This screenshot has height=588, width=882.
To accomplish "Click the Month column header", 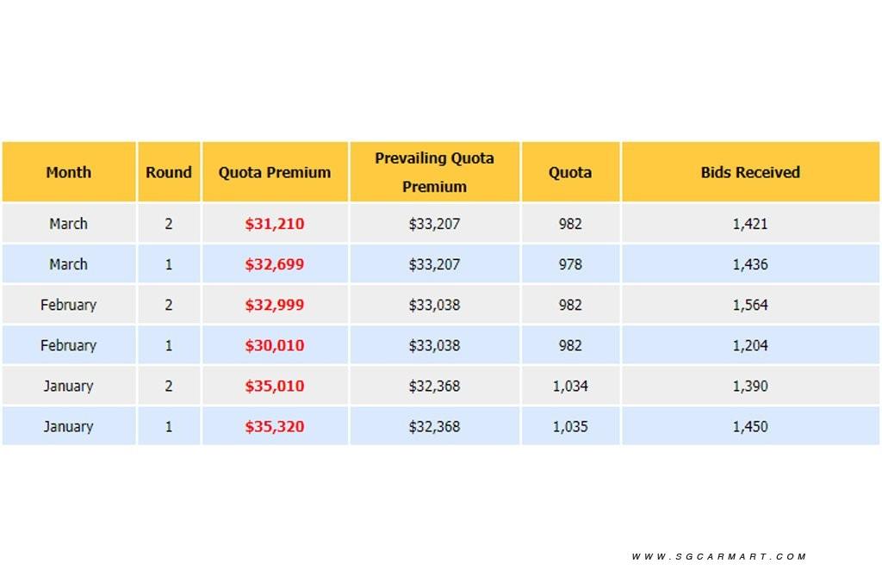I will pos(69,172).
